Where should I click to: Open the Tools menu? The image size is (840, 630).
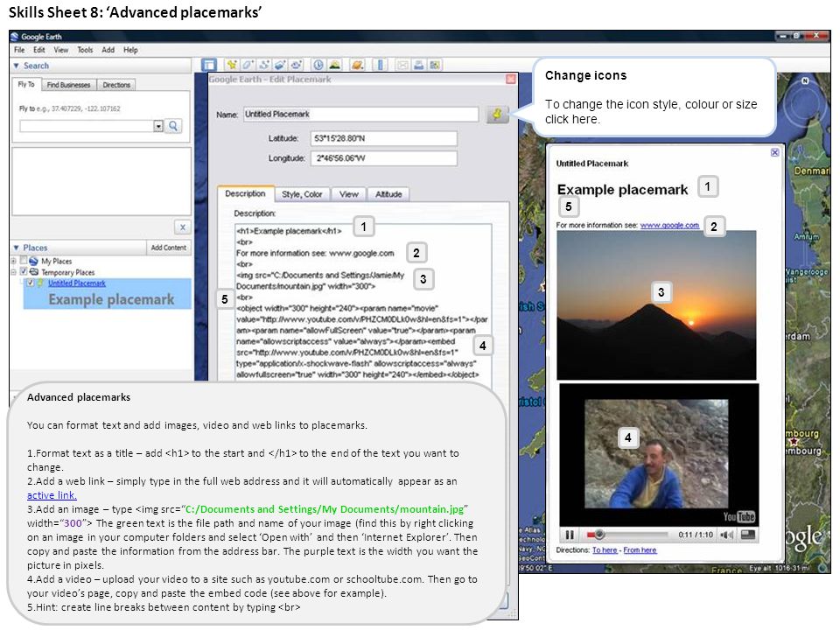coord(85,50)
